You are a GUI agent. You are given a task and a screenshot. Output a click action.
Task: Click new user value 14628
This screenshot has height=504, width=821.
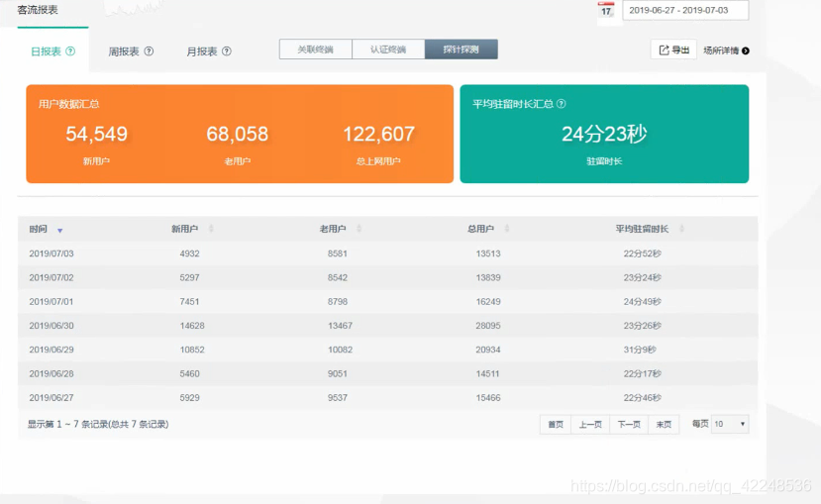coord(192,326)
